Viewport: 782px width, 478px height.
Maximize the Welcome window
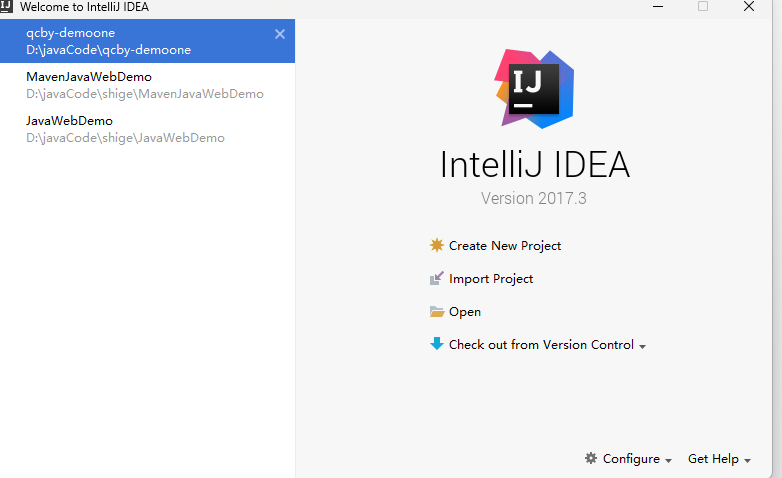[703, 6]
